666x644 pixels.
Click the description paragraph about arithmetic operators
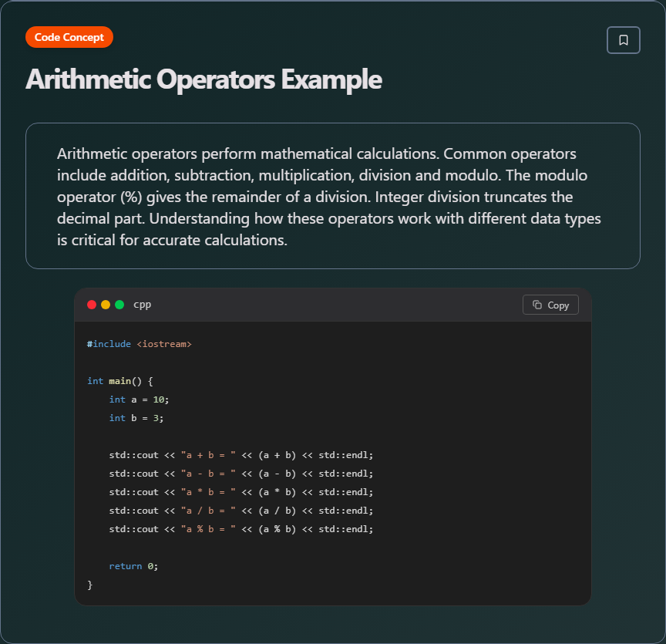(329, 197)
